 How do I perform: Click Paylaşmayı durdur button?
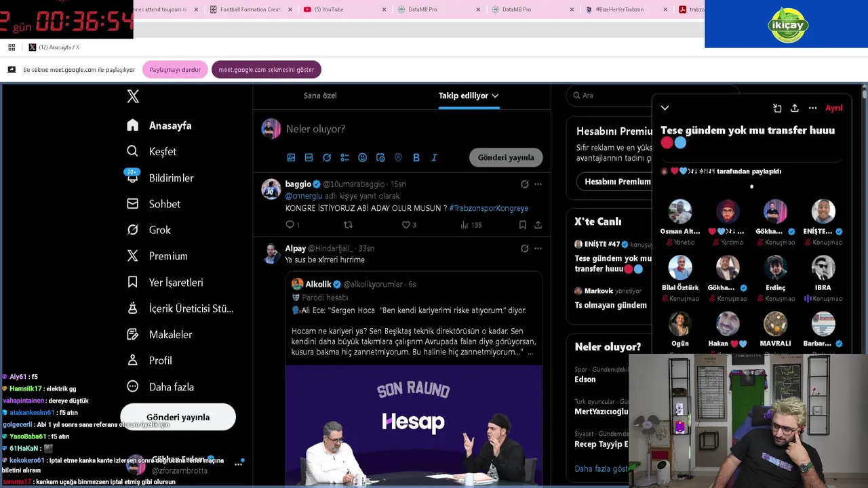click(175, 70)
